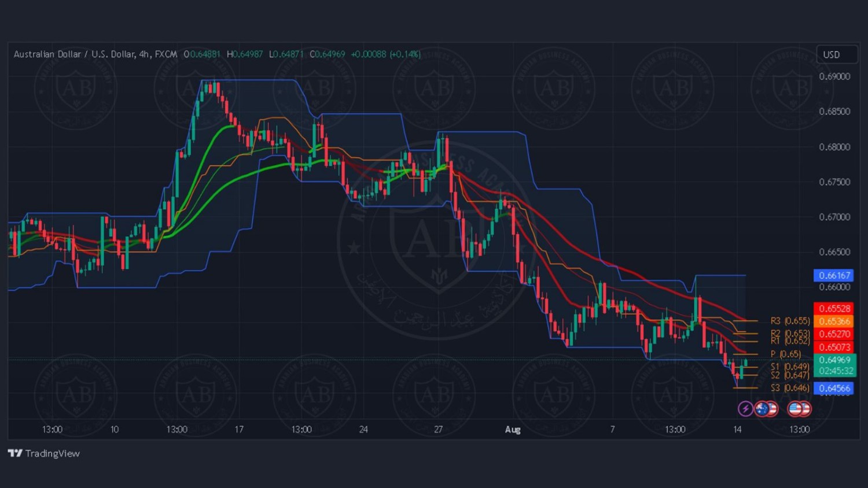The image size is (868, 488).
Task: Click the 27 date on time axis
Action: coord(438,429)
